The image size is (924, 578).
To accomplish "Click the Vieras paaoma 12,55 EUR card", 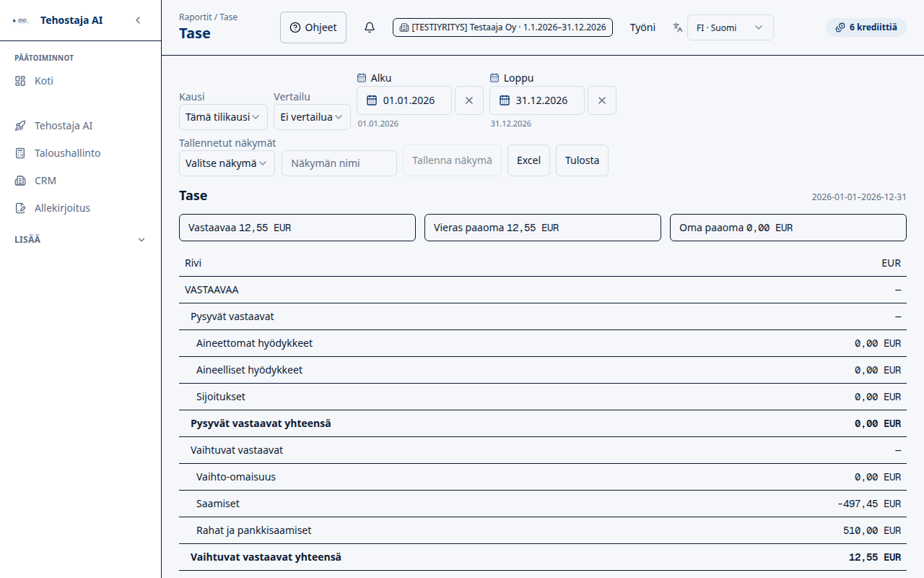I will (x=543, y=228).
